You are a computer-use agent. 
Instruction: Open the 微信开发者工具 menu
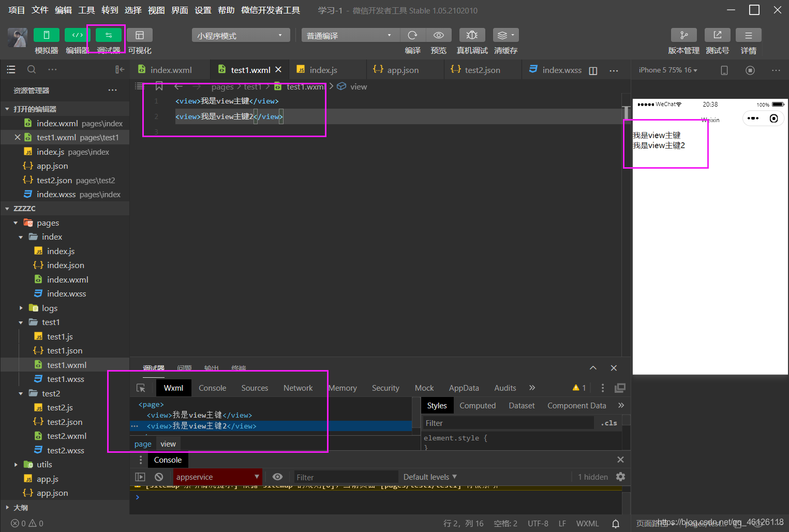[x=271, y=10]
